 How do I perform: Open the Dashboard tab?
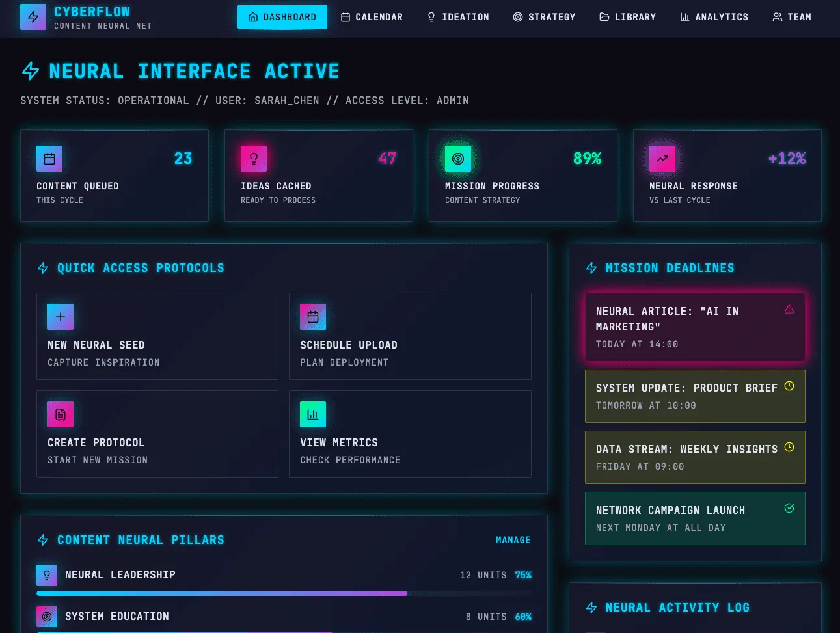(282, 17)
